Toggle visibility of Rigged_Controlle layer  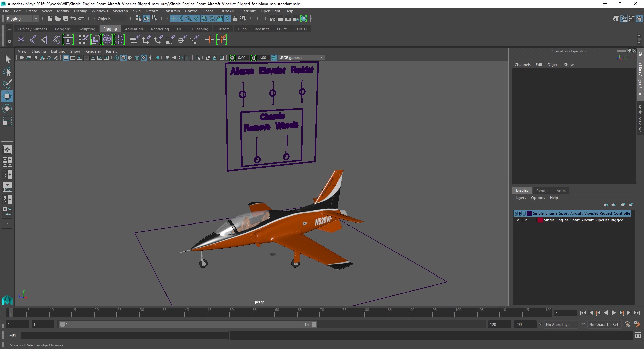(x=516, y=213)
